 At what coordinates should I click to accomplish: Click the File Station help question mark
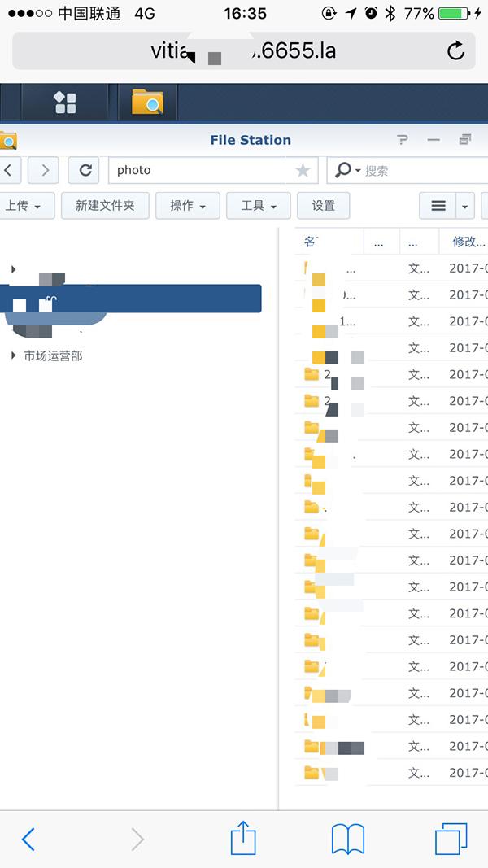[403, 140]
